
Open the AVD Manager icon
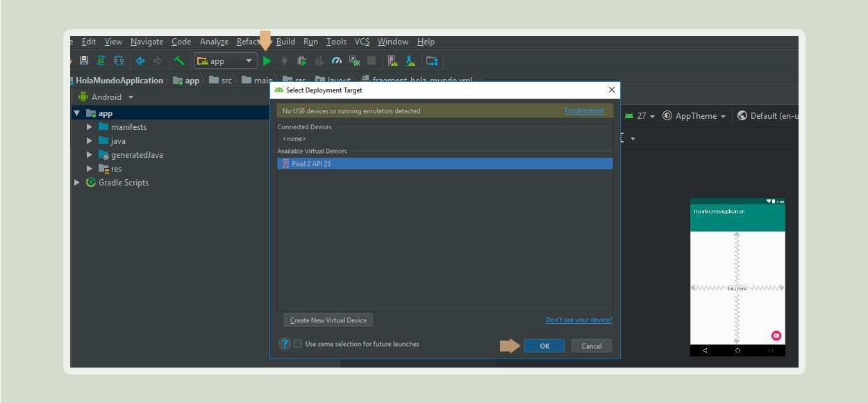[x=393, y=61]
